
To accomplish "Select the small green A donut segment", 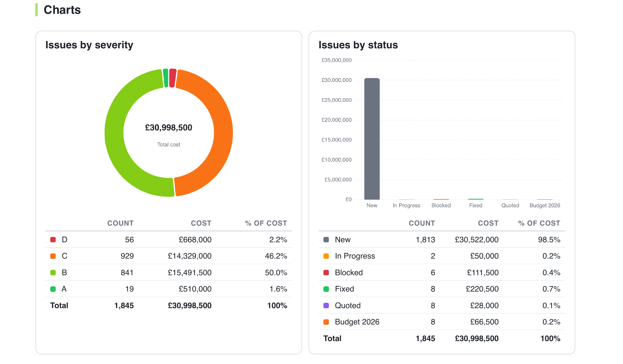I will click(x=165, y=78).
